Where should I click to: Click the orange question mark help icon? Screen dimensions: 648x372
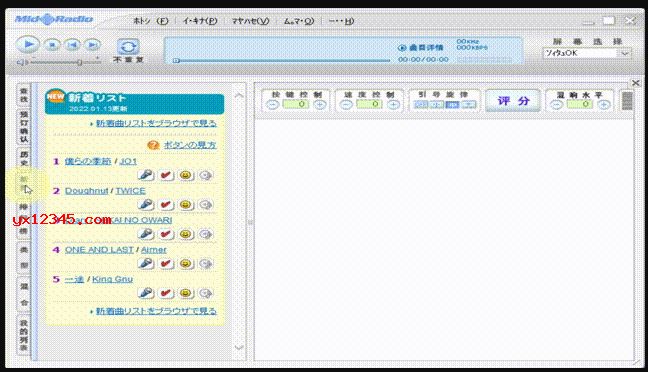pos(153,145)
